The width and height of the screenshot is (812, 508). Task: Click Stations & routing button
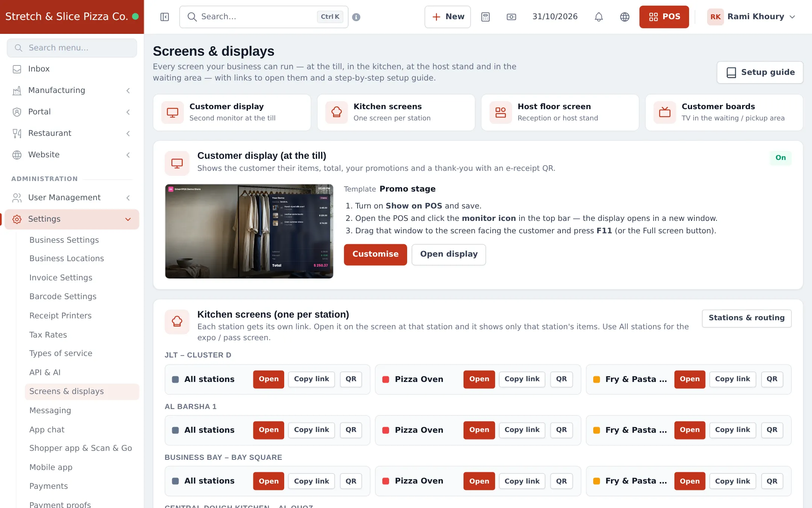coord(746,318)
